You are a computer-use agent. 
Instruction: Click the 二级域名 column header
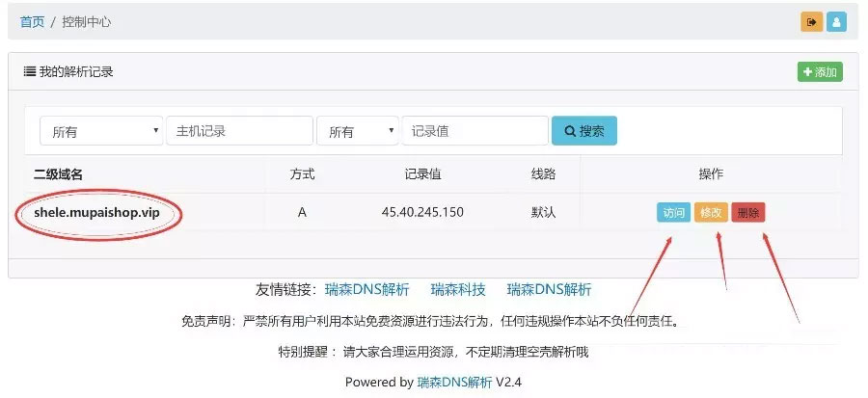pyautogui.click(x=59, y=174)
